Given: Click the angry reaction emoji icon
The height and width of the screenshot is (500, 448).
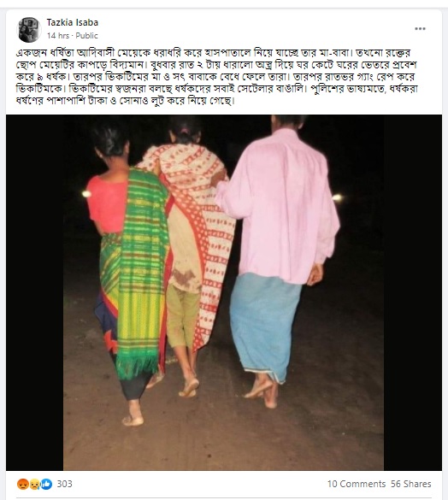Looking at the screenshot, I should [22, 484].
